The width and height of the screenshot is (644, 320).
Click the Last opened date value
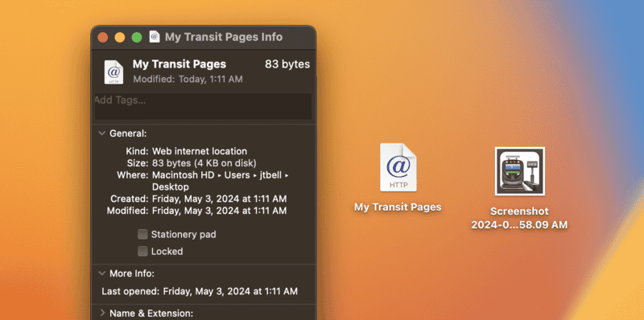(230, 292)
